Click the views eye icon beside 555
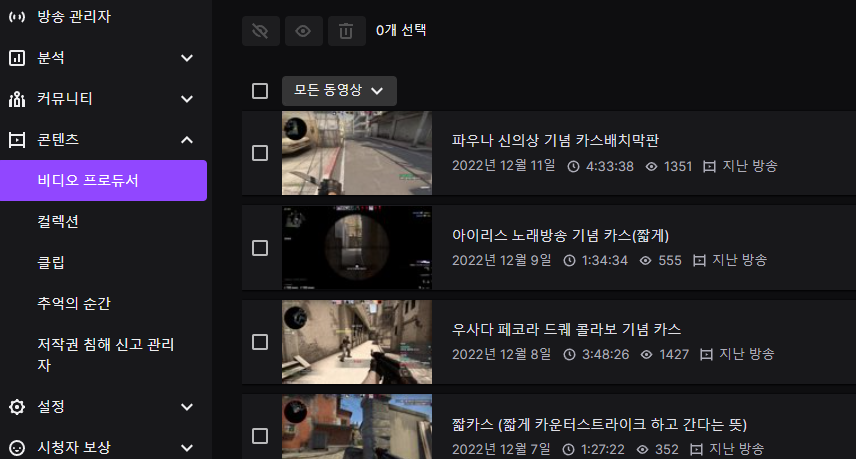Viewport: 856px width, 459px height. [x=645, y=260]
